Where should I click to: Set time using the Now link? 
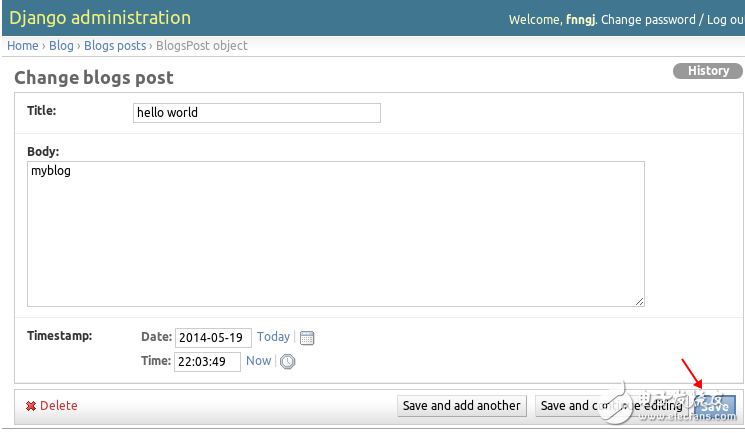pyautogui.click(x=258, y=361)
